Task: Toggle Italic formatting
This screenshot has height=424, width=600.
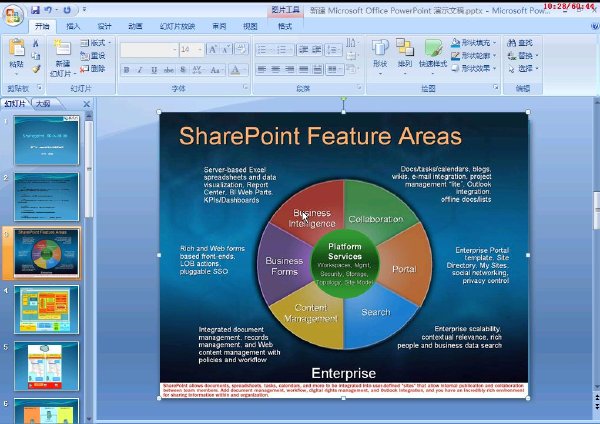Action: [x=140, y=70]
